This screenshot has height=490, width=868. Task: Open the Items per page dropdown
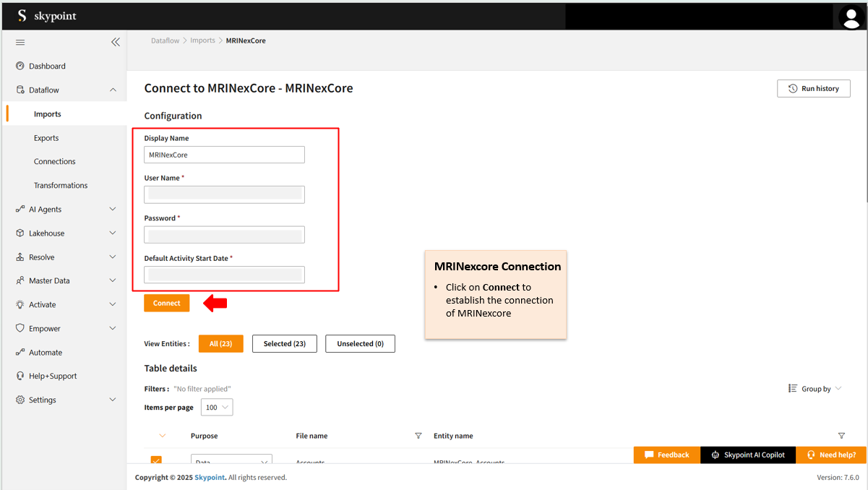click(x=217, y=408)
